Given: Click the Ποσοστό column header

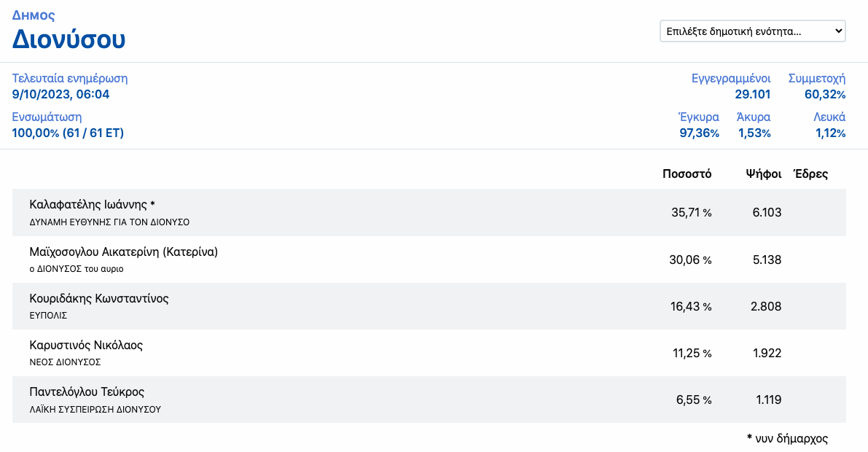Looking at the screenshot, I should pyautogui.click(x=687, y=174).
